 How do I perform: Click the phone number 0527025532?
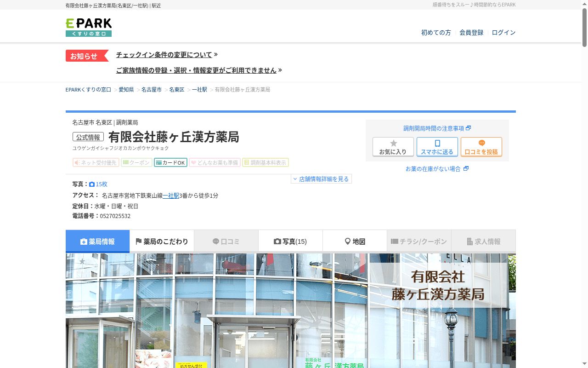[115, 216]
